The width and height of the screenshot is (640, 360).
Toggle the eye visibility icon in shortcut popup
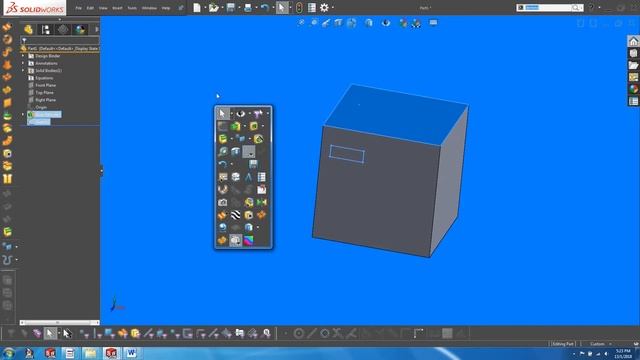point(240,113)
